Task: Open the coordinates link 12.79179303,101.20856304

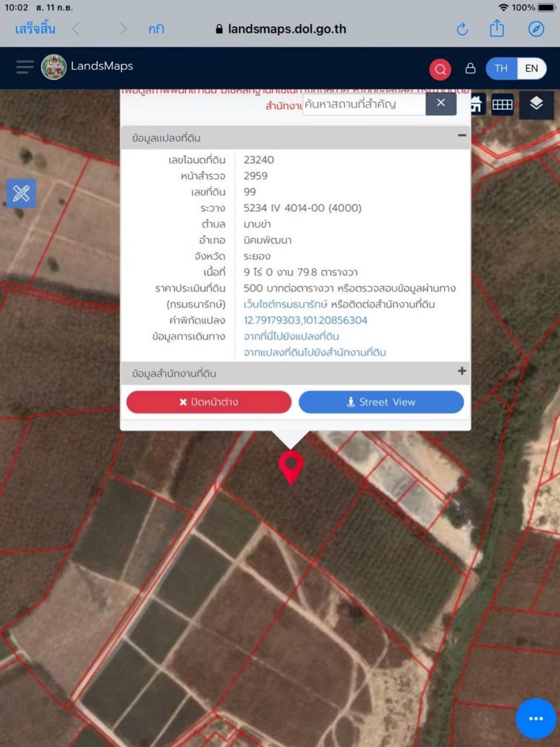Action: click(305, 320)
